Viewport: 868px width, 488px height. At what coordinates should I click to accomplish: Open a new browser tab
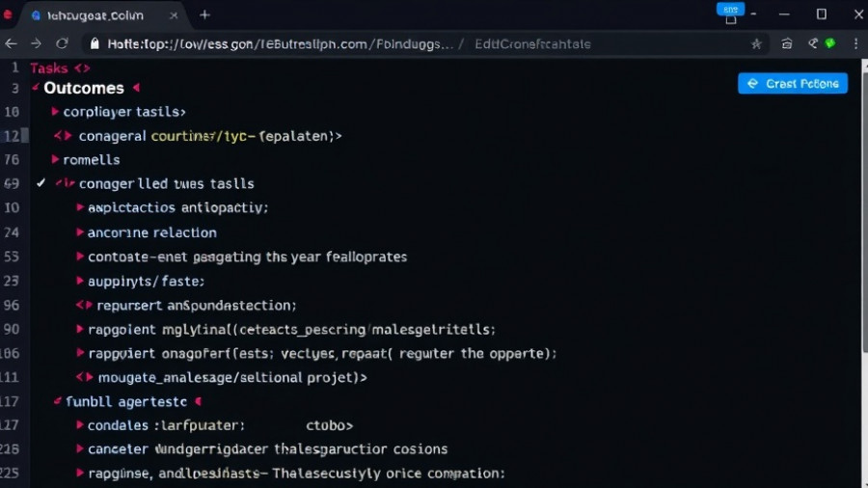click(x=204, y=14)
